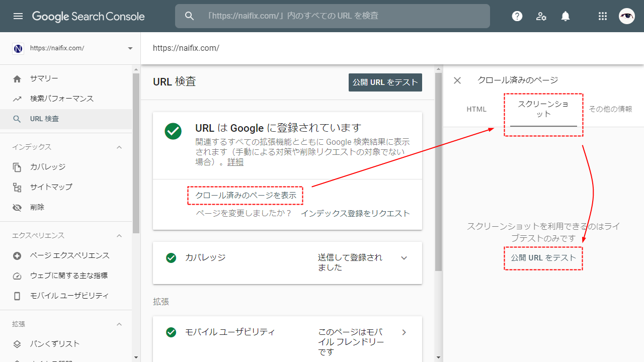Click the このページはモバイル フレンドリーです text

(351, 342)
